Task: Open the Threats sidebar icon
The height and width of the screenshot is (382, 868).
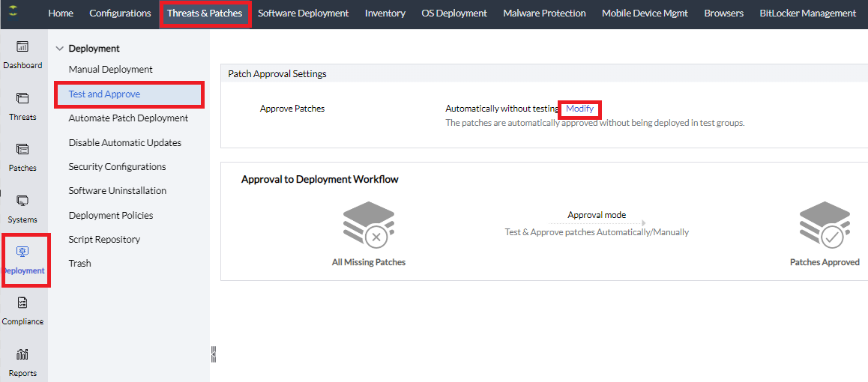Action: click(22, 99)
